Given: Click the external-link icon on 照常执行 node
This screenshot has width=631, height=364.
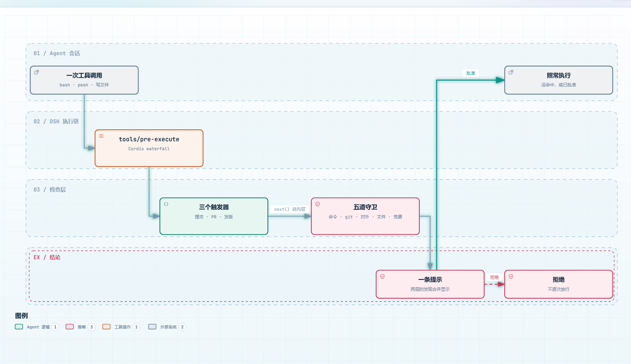Looking at the screenshot, I should [511, 72].
